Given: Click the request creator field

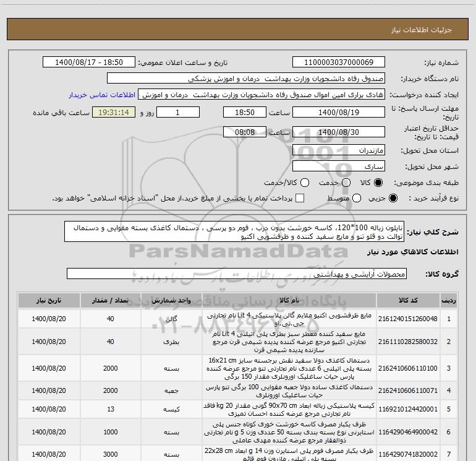Looking at the screenshot, I should (261, 95).
